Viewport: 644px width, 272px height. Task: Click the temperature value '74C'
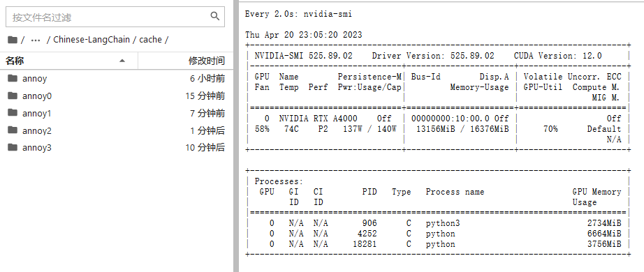(291, 129)
